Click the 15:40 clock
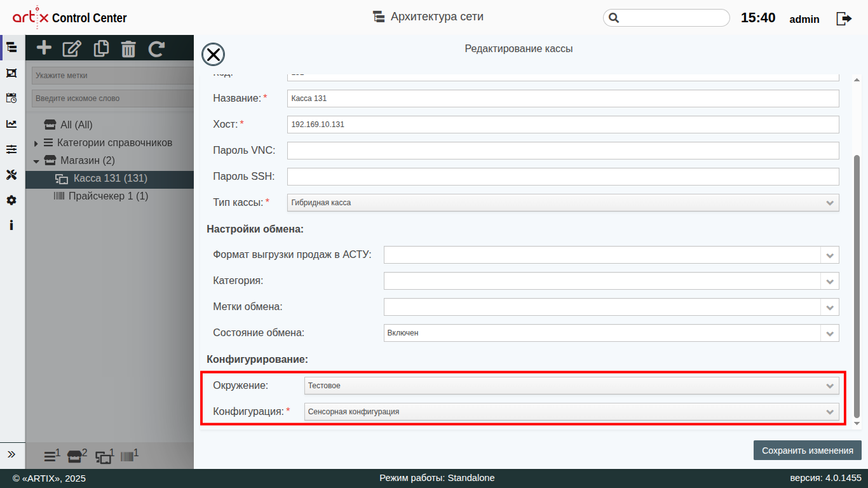The height and width of the screenshot is (488, 868). [x=758, y=18]
